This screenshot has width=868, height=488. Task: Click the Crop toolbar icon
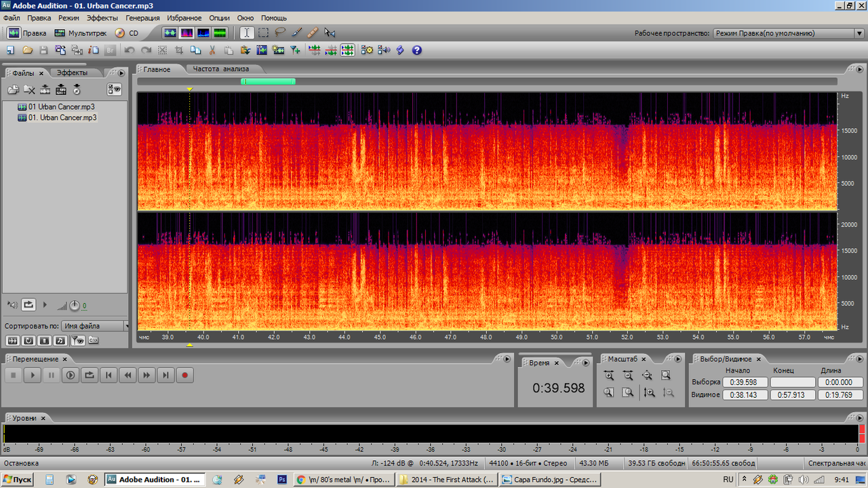coord(180,50)
